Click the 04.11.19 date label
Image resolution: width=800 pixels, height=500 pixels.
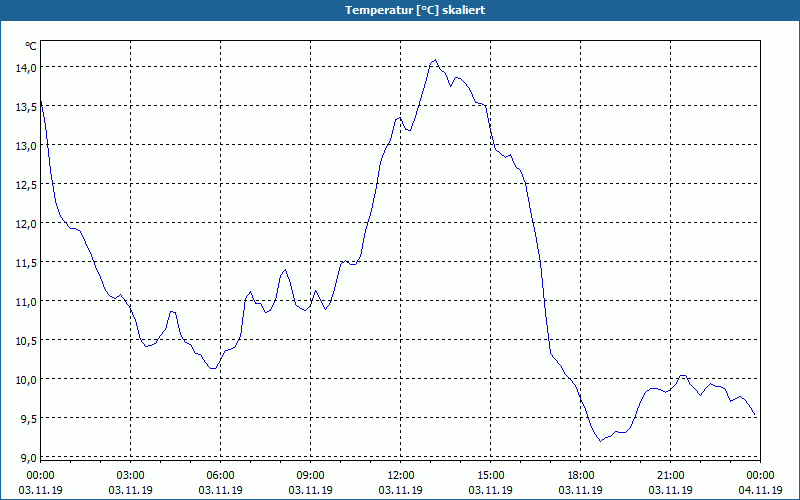[761, 490]
